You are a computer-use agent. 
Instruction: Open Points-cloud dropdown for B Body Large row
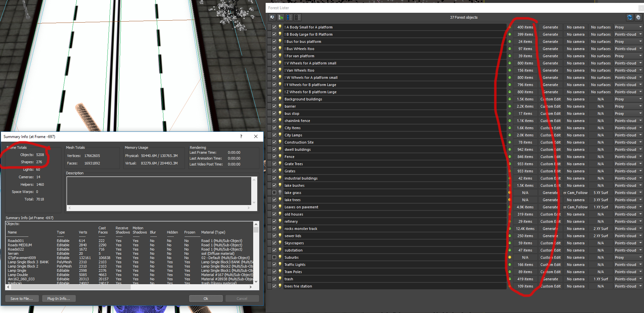(628, 34)
